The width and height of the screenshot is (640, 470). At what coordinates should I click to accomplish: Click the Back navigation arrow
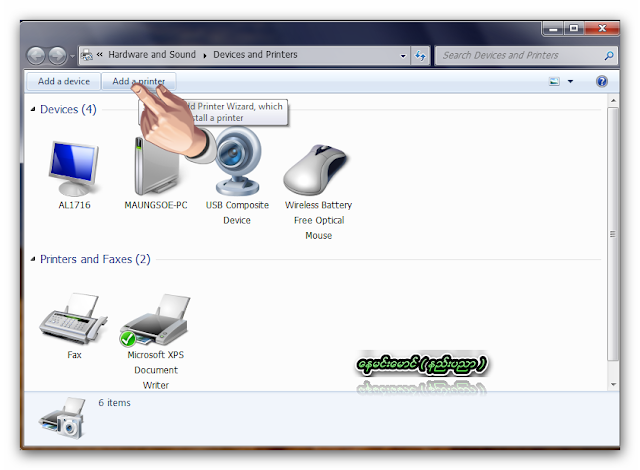tap(36, 55)
